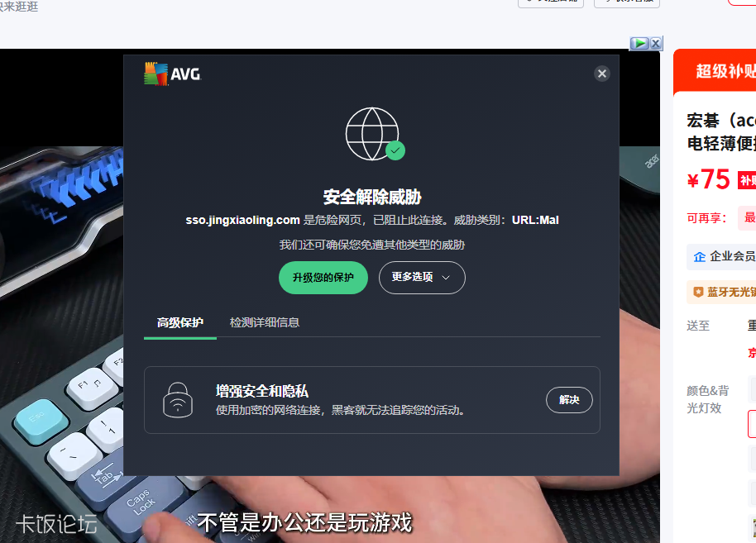The image size is (756, 543).
Task: Switch to the 检测详细信息 tab
Action: click(x=265, y=322)
